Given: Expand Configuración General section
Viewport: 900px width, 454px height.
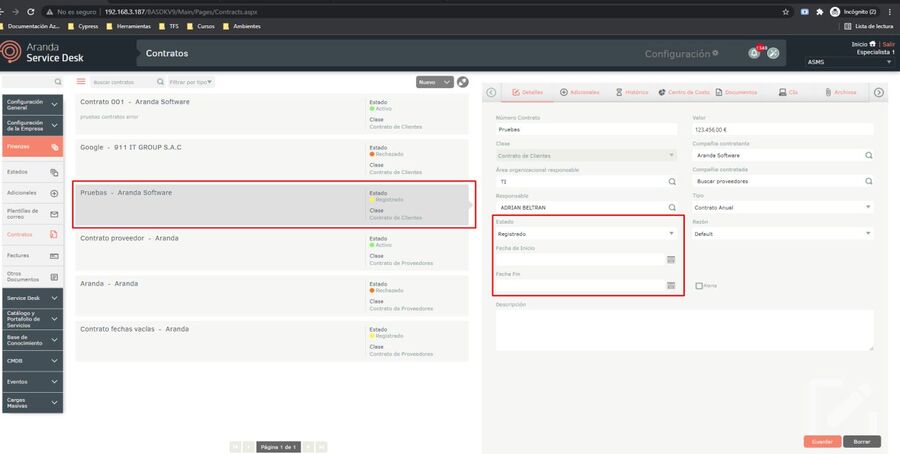Looking at the screenshot, I should pyautogui.click(x=33, y=104).
